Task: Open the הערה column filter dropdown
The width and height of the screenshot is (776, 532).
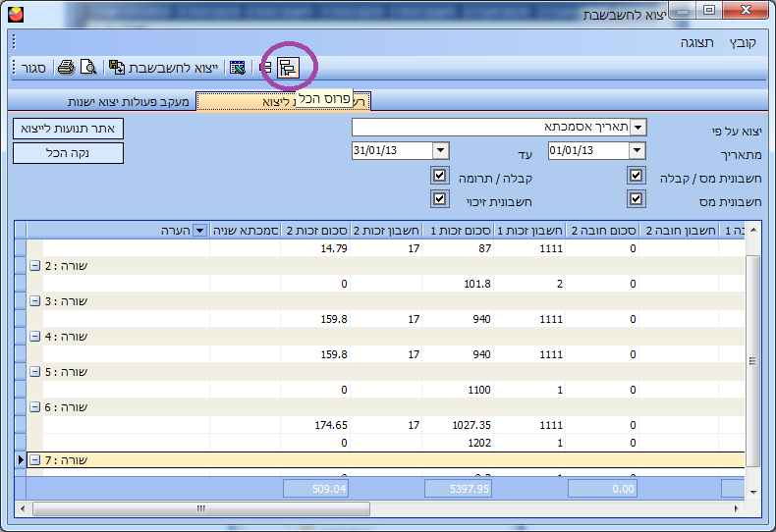Action: tap(200, 230)
